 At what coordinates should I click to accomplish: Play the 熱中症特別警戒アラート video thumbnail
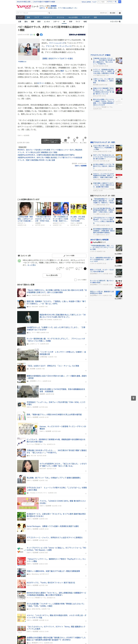(x=119, y=201)
